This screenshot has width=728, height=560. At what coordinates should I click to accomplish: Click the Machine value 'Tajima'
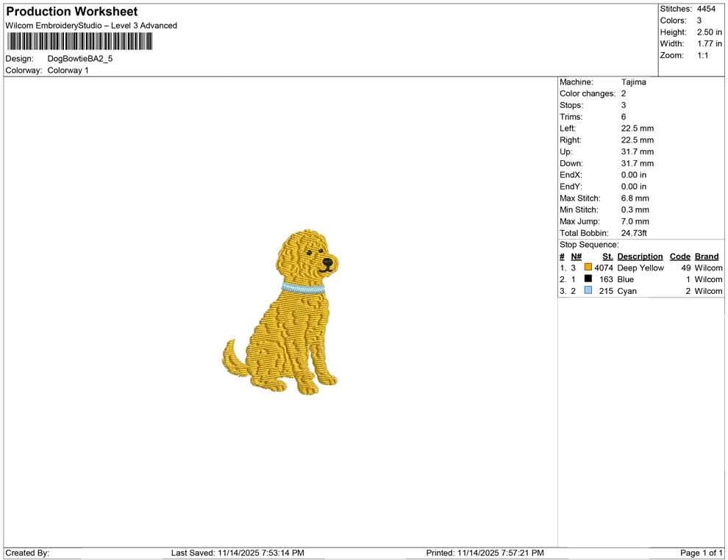point(634,82)
